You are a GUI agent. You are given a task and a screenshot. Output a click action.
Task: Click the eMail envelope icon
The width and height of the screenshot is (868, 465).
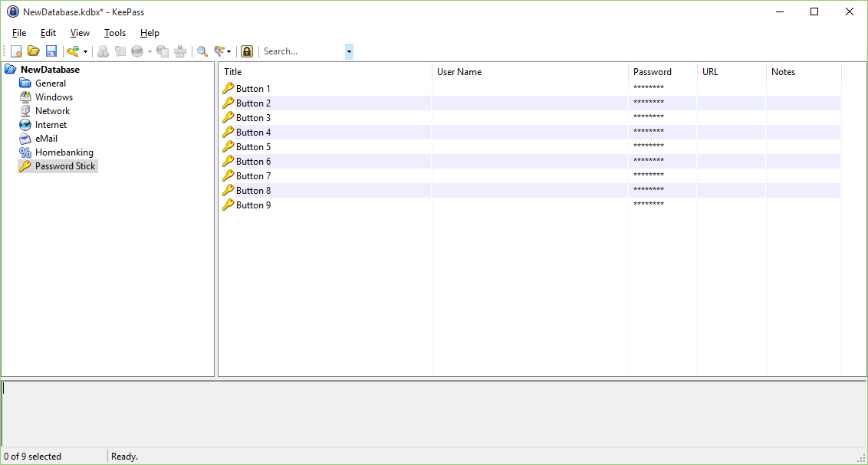(25, 139)
